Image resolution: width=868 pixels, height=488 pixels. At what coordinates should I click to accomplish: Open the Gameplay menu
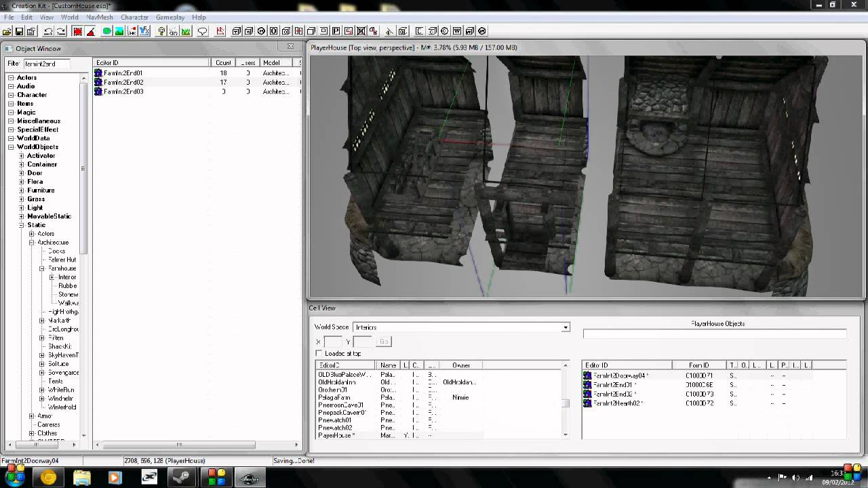pyautogui.click(x=170, y=17)
